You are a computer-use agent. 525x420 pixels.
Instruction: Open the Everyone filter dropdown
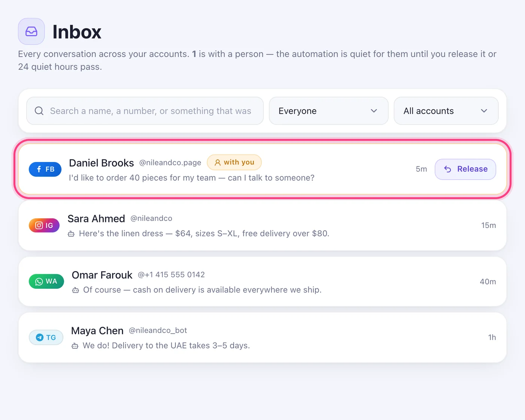coord(328,111)
